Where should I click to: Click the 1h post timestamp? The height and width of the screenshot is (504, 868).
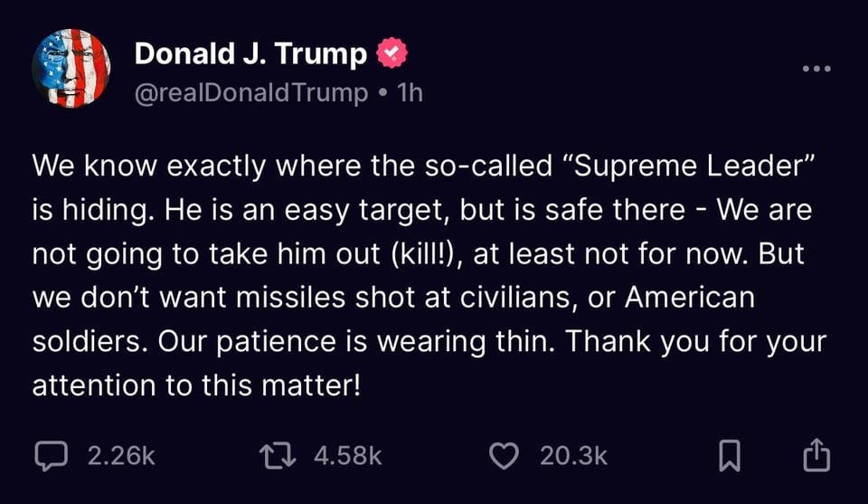[410, 92]
